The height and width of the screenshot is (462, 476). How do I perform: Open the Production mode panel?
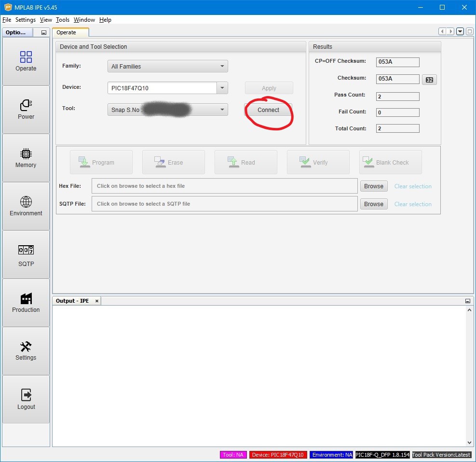26,303
